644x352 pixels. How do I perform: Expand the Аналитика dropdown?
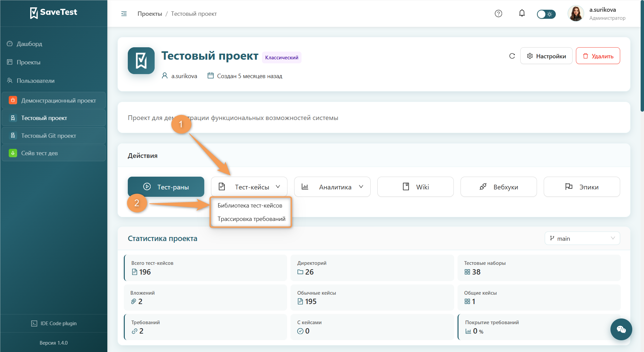coord(332,187)
